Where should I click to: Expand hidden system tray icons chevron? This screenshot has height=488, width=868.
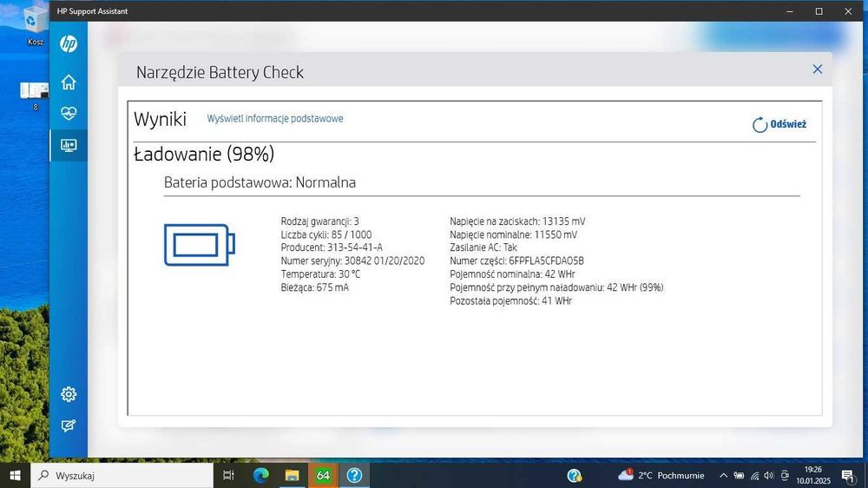[x=723, y=475]
